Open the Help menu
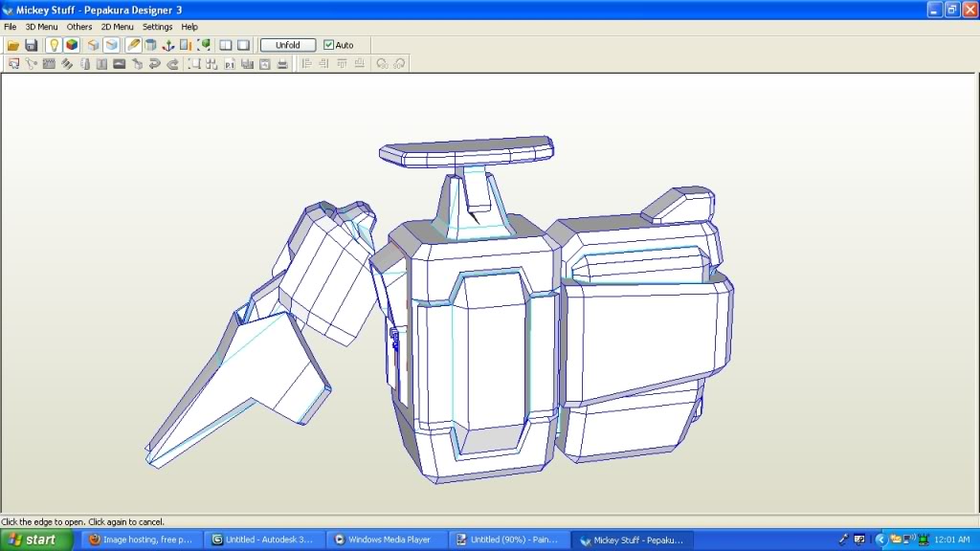 coord(189,27)
